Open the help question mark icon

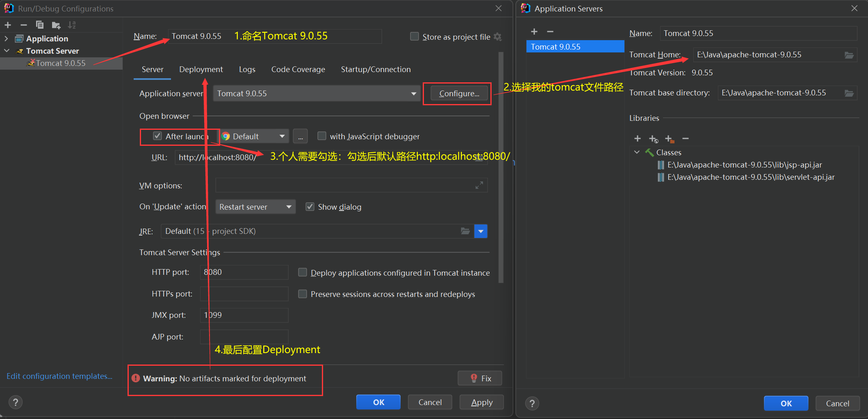(x=15, y=402)
